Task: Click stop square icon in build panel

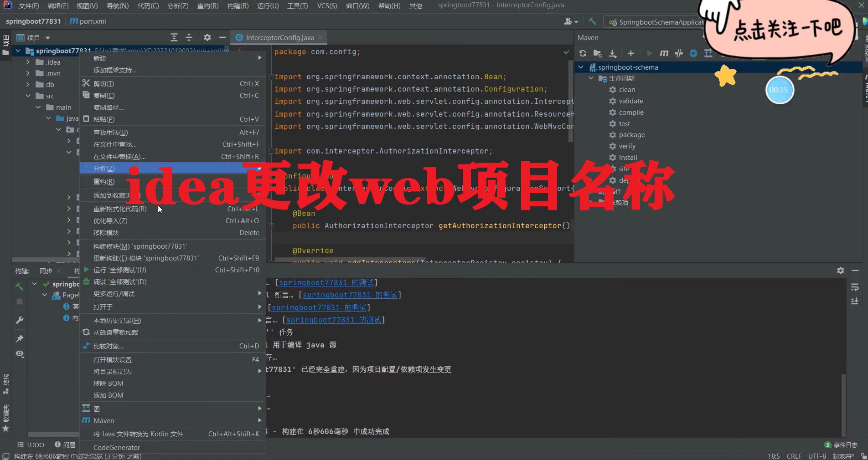Action: pos(20,302)
